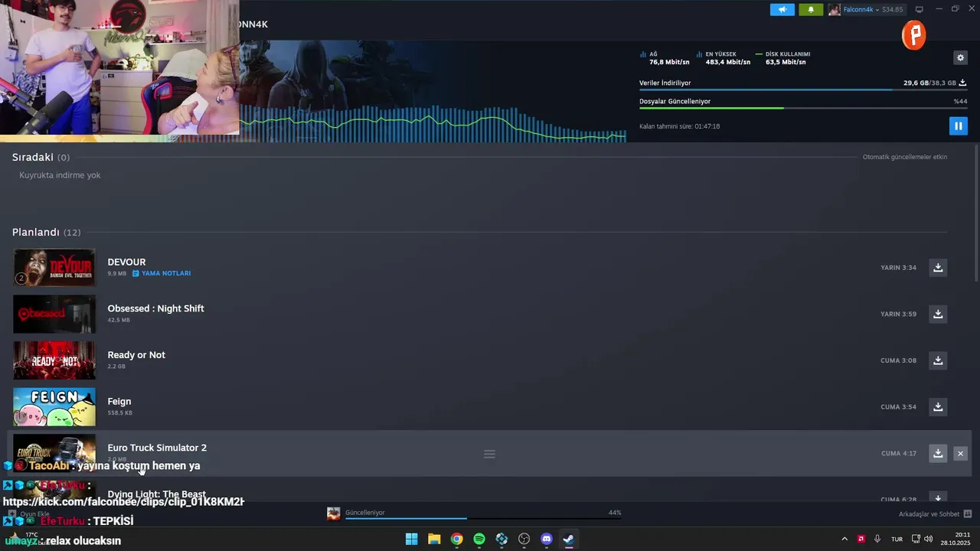Click game icon beside Güncelleniyor status
Screen dimensions: 980x551
click(x=333, y=514)
